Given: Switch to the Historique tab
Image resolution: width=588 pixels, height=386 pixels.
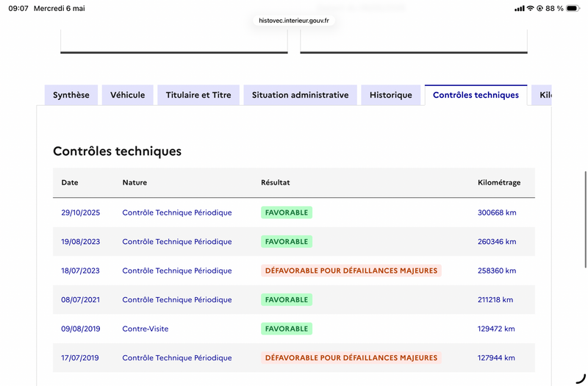Looking at the screenshot, I should point(391,95).
